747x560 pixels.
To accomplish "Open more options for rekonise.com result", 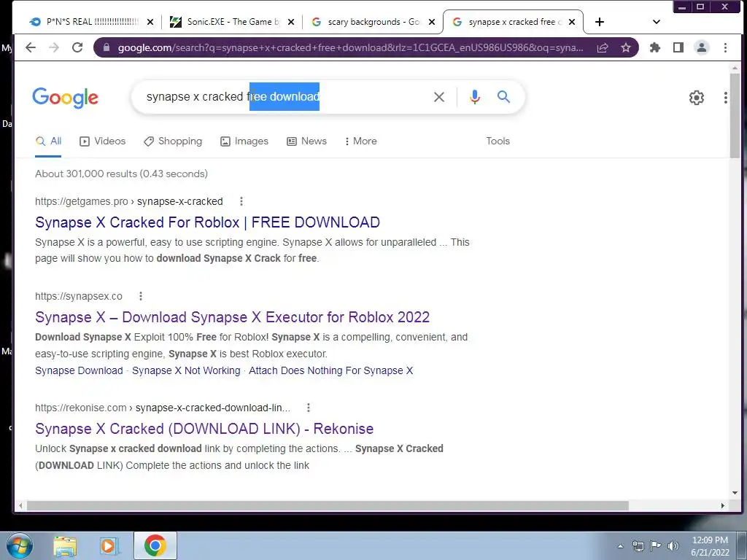I will [309, 408].
